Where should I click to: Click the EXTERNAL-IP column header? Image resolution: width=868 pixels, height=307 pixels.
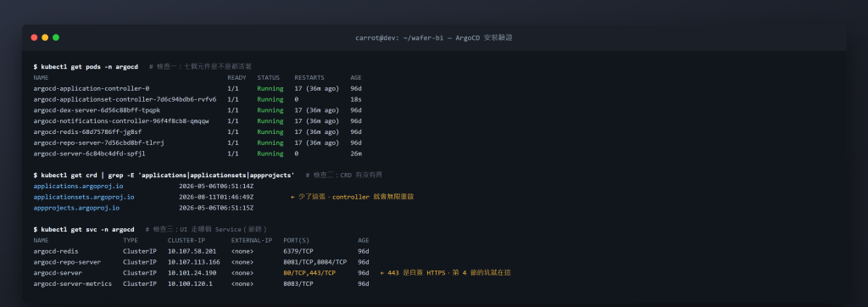[x=252, y=241]
